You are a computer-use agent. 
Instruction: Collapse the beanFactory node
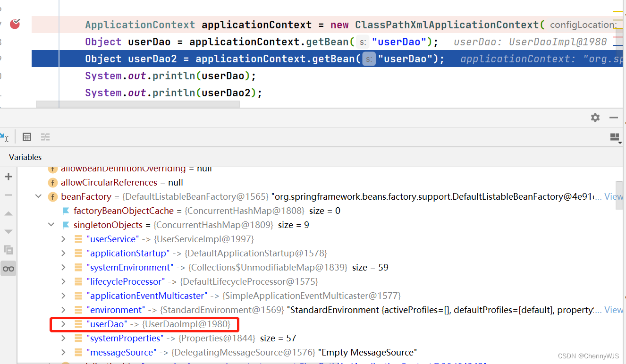tap(38, 196)
